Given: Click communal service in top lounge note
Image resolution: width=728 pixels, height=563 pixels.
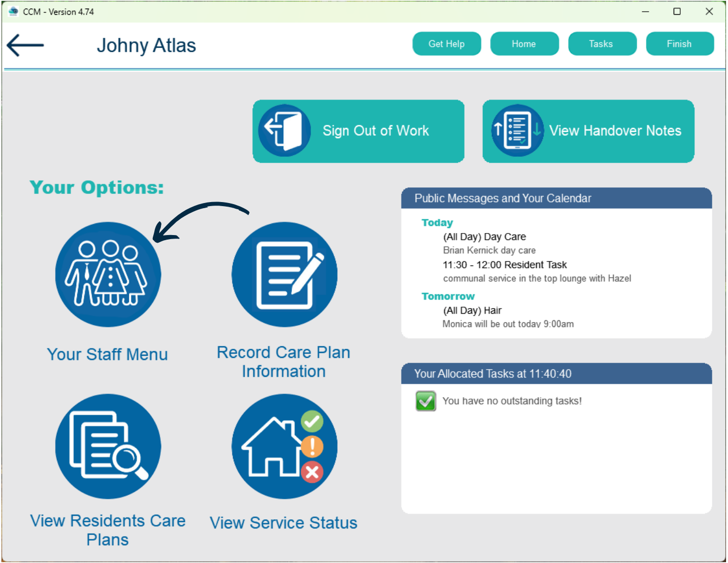Looking at the screenshot, I should point(537,278).
